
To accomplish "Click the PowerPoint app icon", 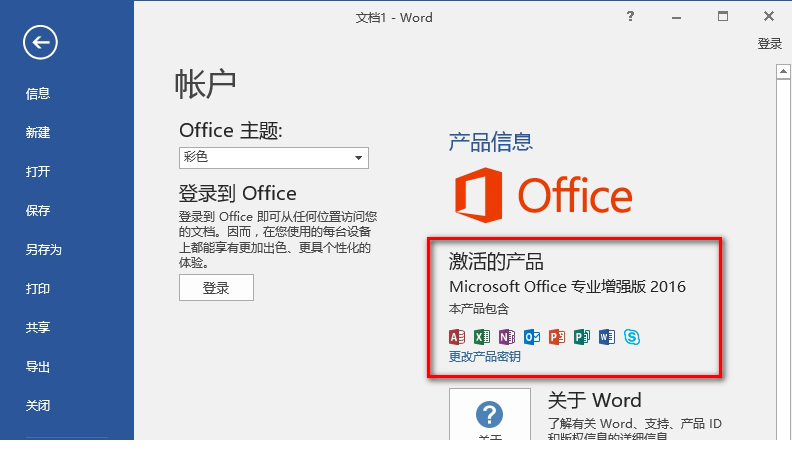I will (557, 337).
